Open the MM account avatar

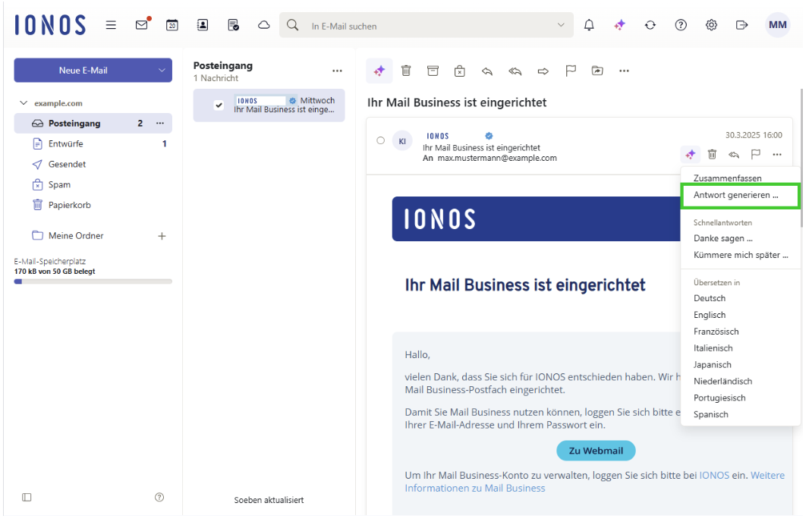[x=777, y=25]
